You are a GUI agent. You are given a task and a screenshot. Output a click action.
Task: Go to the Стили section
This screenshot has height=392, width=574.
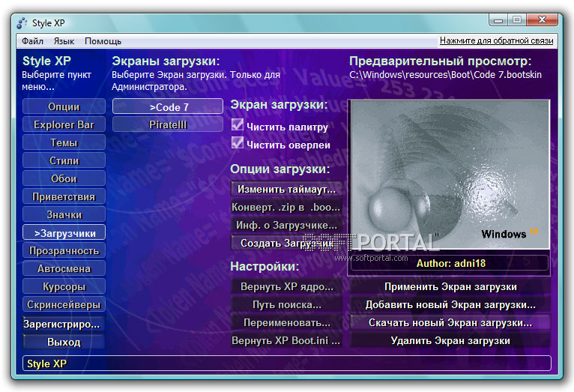(x=64, y=160)
